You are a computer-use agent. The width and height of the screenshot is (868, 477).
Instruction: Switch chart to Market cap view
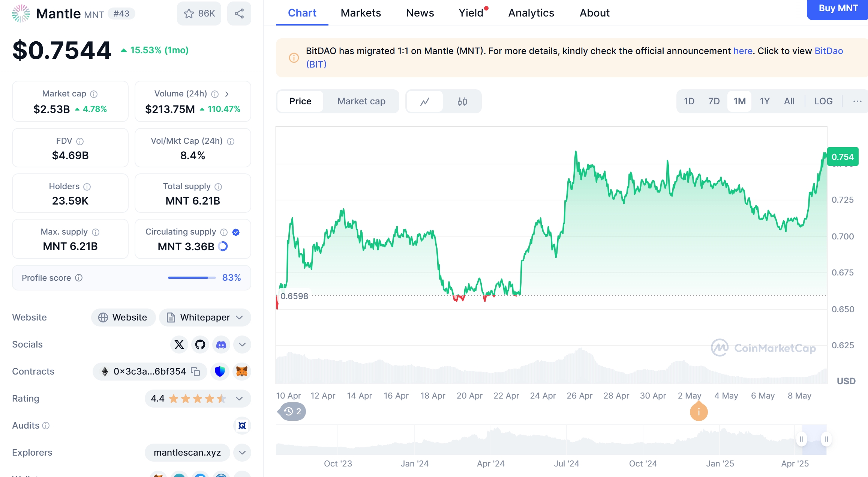tap(361, 101)
